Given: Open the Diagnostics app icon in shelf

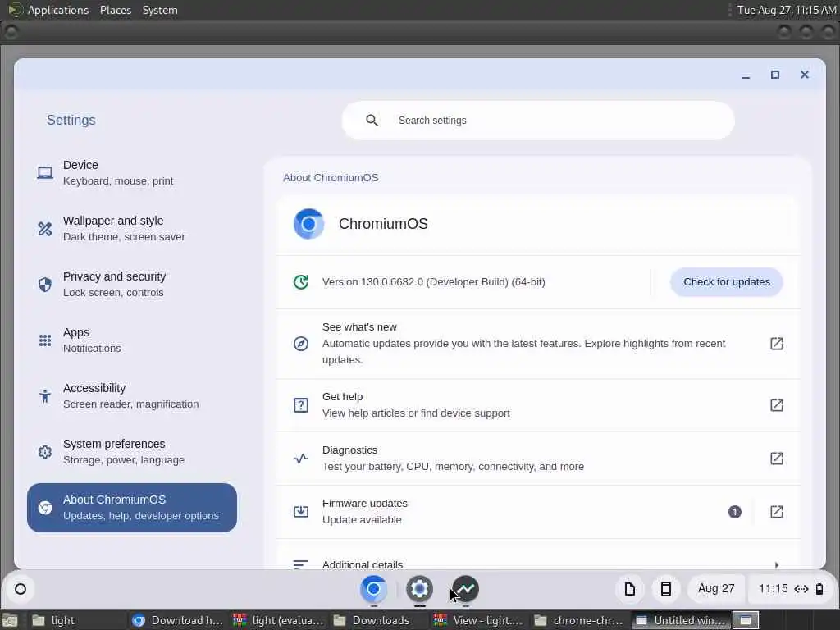Looking at the screenshot, I should coord(466,589).
